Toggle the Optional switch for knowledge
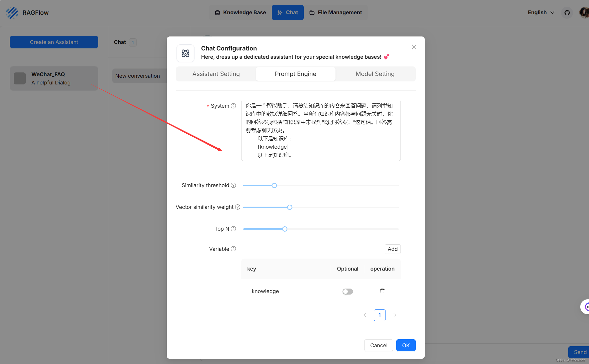The height and width of the screenshot is (364, 589). coord(347,291)
